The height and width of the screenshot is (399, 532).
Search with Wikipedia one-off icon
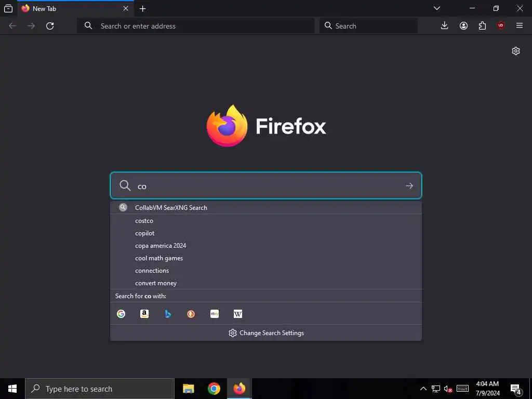(238, 314)
